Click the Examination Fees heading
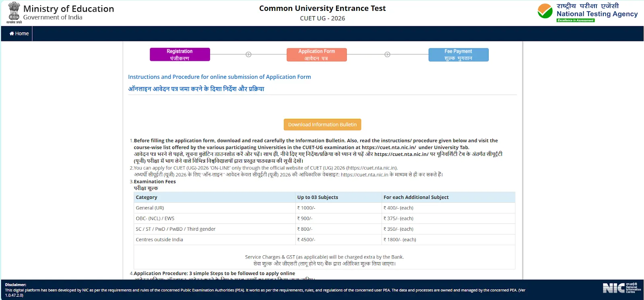Screen dimensions: 644x300 (155, 182)
